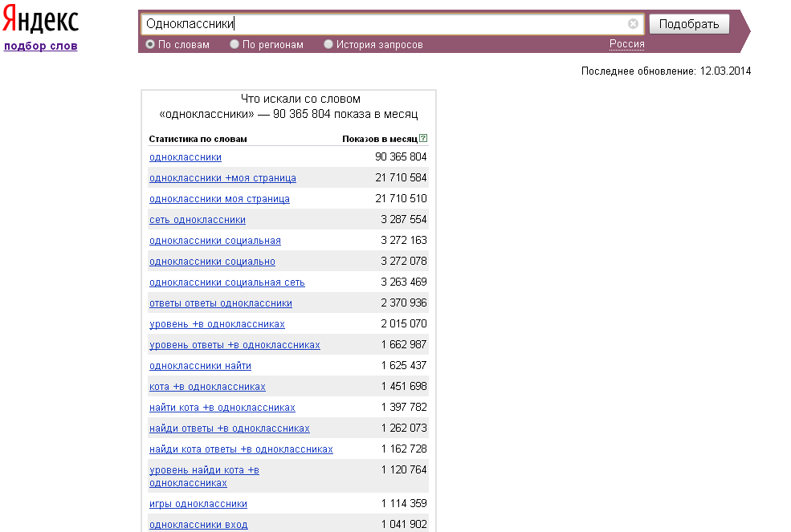Click the value 1 262 073
The width and height of the screenshot is (791, 532).
[x=404, y=428]
